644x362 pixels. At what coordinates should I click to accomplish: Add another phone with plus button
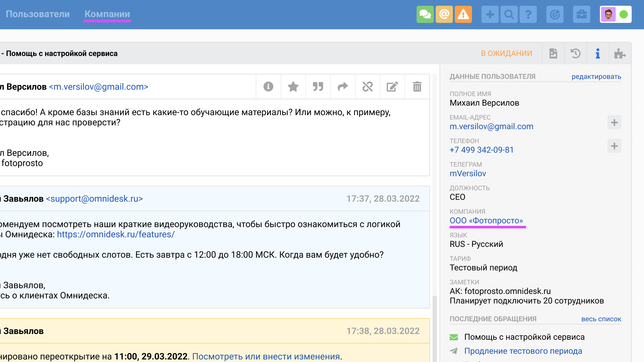[x=614, y=146]
